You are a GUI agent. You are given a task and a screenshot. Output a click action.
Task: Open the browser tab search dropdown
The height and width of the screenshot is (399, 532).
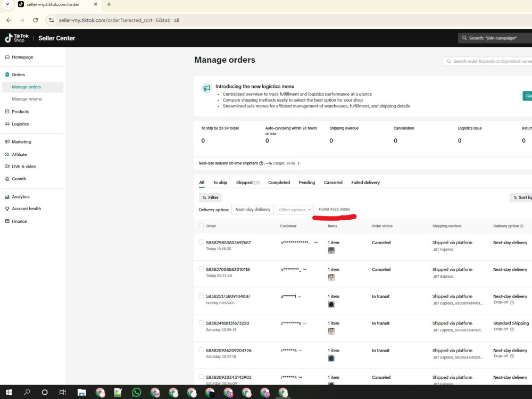click(7, 4)
